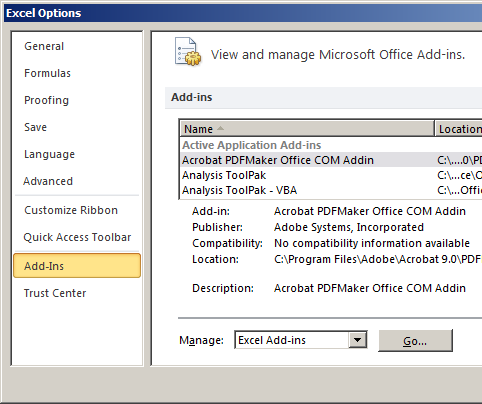Select Quick Access Toolbar category
Viewport: 482px width, 404px height.
(x=77, y=237)
